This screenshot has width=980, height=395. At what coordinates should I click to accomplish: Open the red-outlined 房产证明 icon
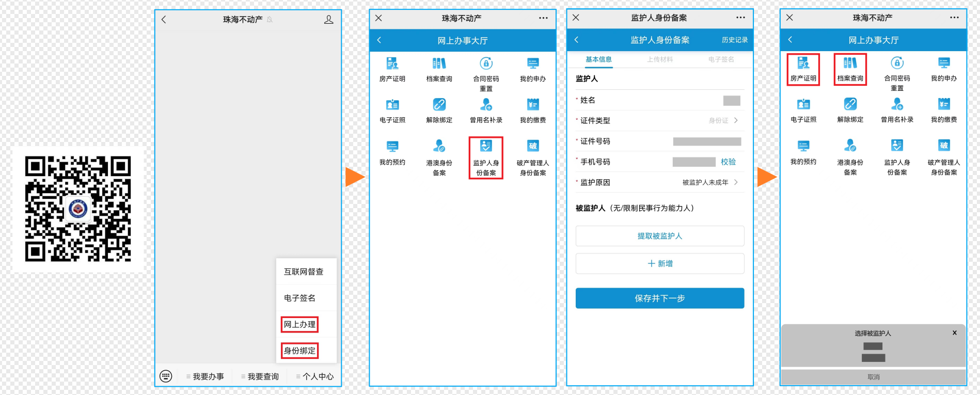(x=803, y=69)
